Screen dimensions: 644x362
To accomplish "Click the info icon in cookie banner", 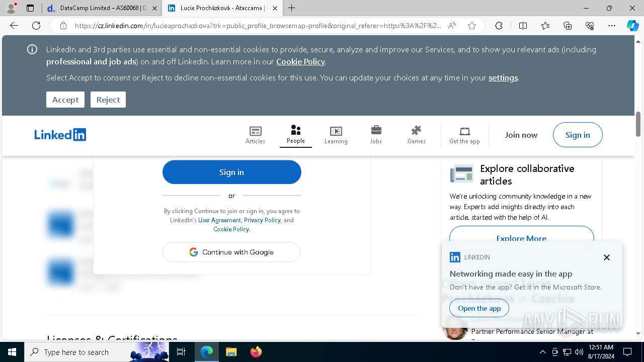I will point(32,49).
